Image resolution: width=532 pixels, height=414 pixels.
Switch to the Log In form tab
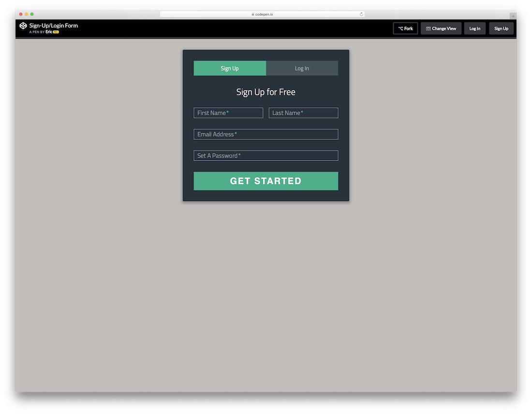tap(302, 68)
